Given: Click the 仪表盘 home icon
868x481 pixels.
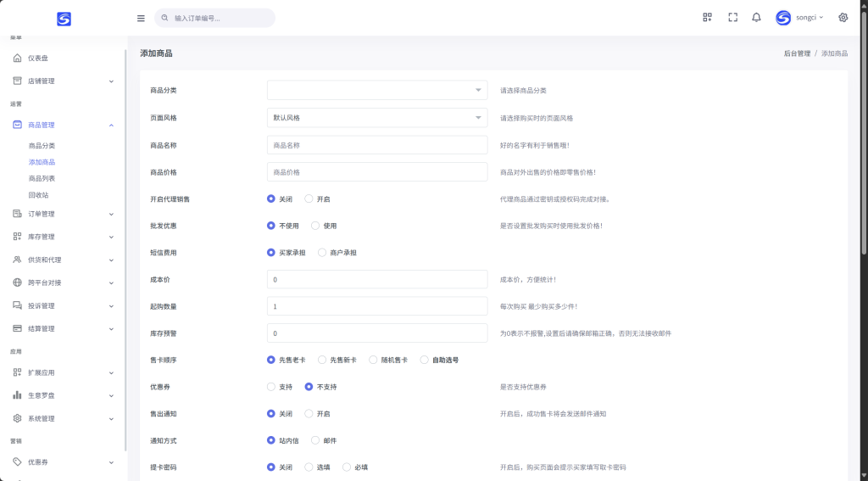Looking at the screenshot, I should tap(17, 58).
